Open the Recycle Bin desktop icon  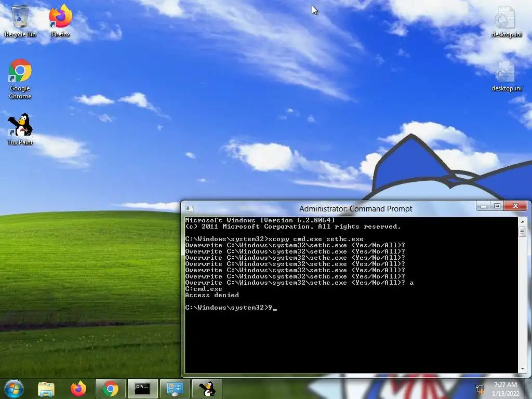coord(20,21)
